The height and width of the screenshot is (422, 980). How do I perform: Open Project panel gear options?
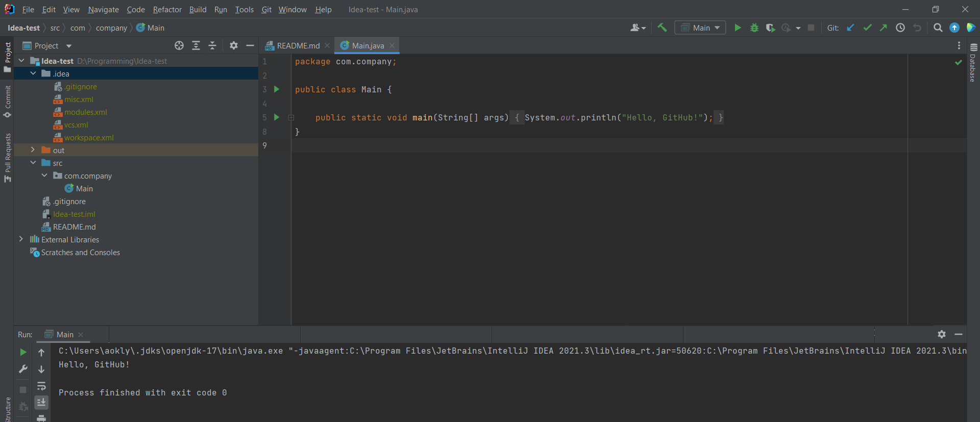(x=234, y=45)
